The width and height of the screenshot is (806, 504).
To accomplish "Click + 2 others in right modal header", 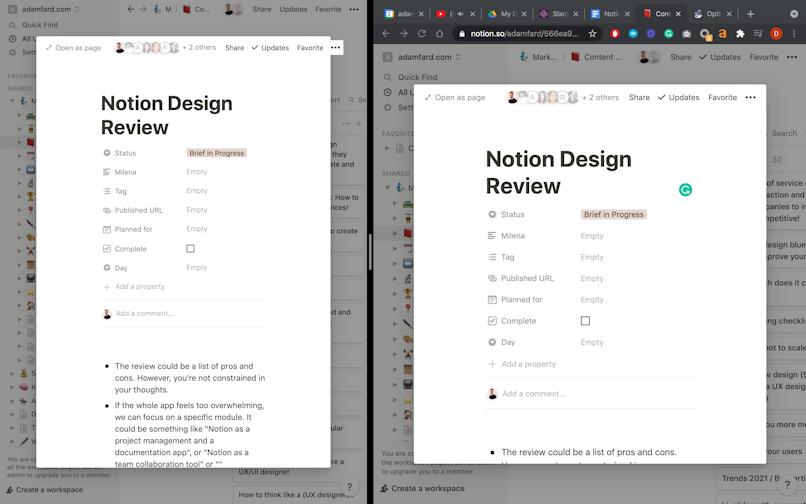I will click(600, 97).
